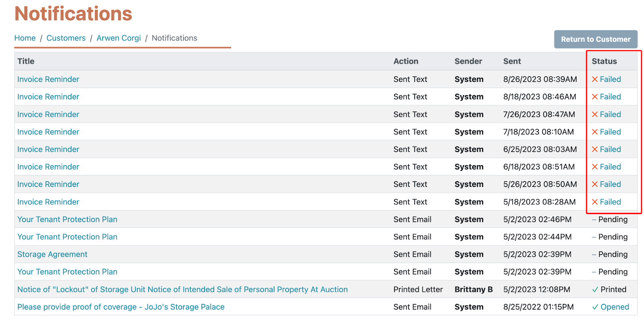Click the Opened status link

pyautogui.click(x=615, y=307)
